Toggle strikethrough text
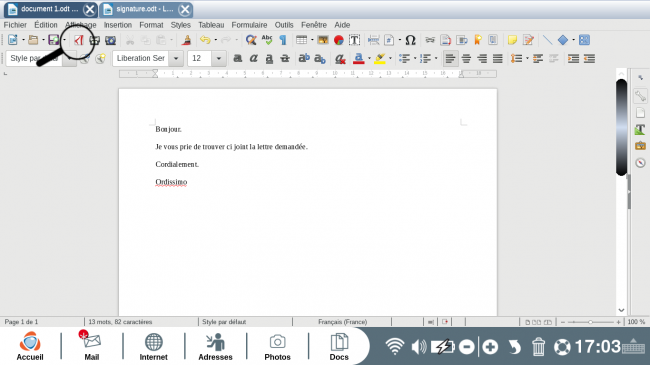650x365 pixels. [x=285, y=58]
